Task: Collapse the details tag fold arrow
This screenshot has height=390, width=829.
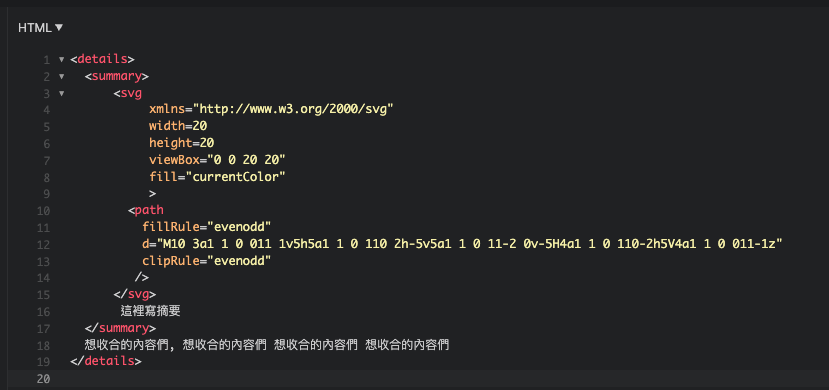Action: [61, 60]
